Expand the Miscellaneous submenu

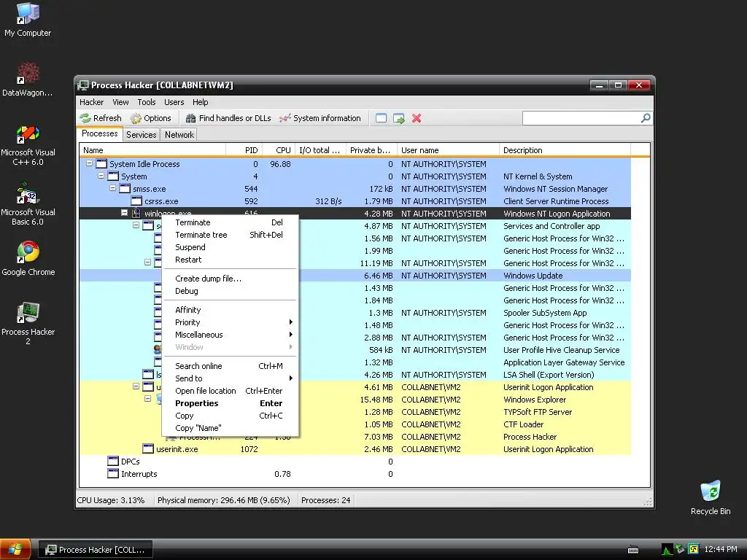pos(230,335)
